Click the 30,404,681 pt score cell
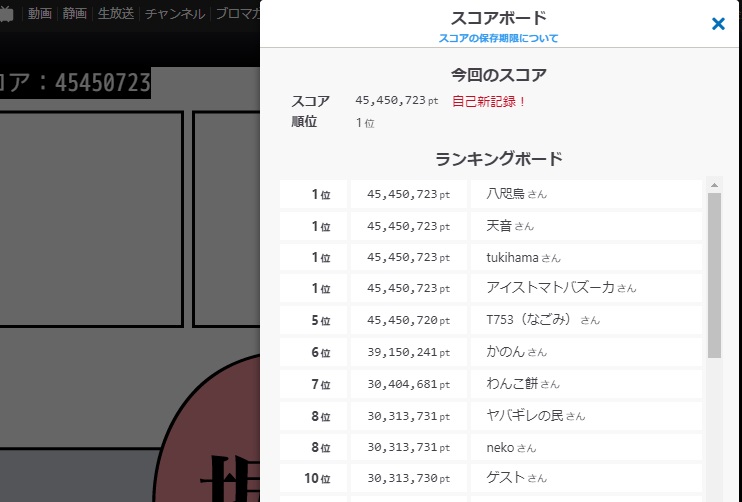Viewport: 742px width, 502px height. click(x=409, y=384)
